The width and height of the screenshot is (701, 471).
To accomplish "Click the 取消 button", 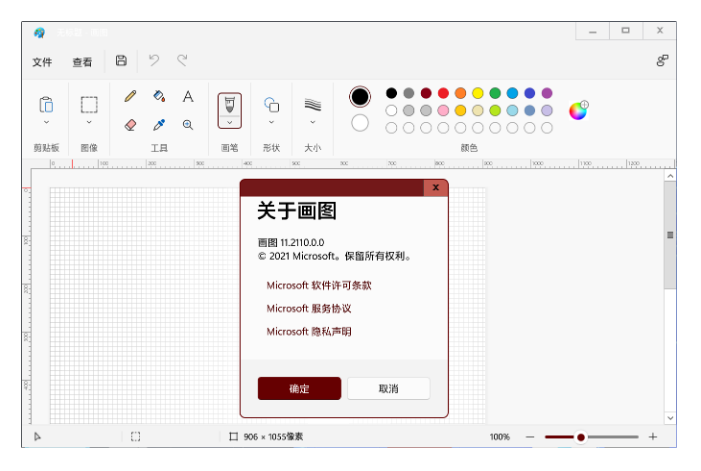I will 389,388.
